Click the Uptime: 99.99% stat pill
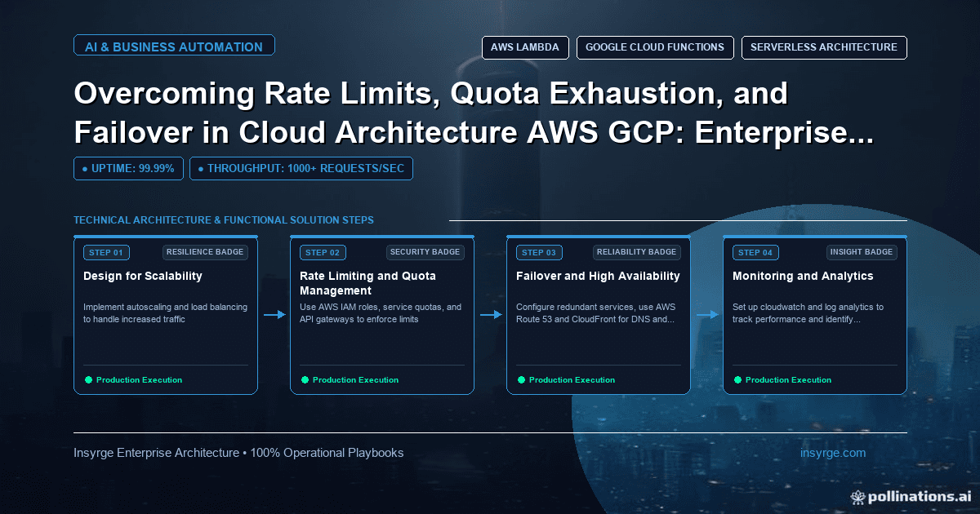Viewport: 980px width, 514px height. (128, 168)
